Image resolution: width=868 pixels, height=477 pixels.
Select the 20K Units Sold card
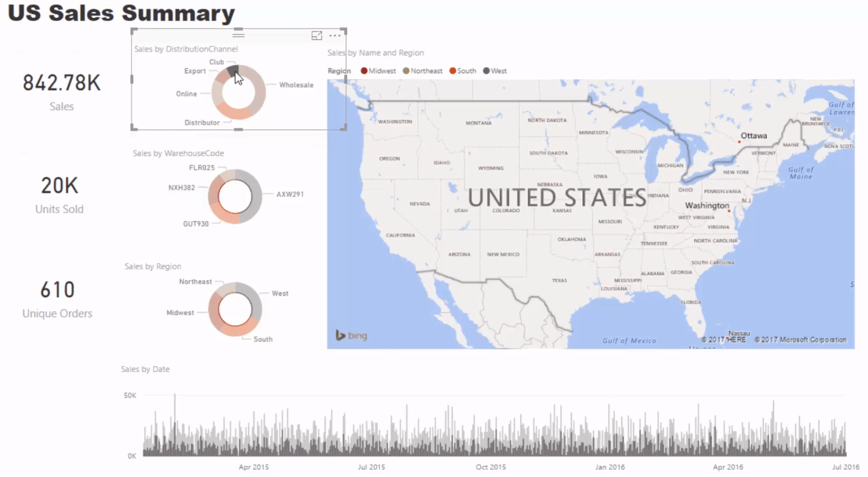point(59,195)
